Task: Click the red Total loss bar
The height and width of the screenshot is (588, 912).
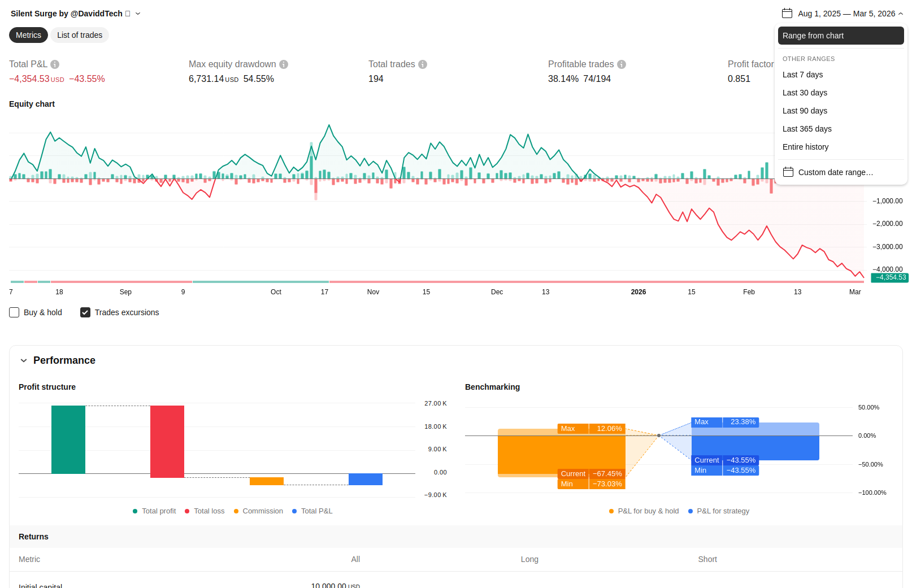Action: coord(167,441)
